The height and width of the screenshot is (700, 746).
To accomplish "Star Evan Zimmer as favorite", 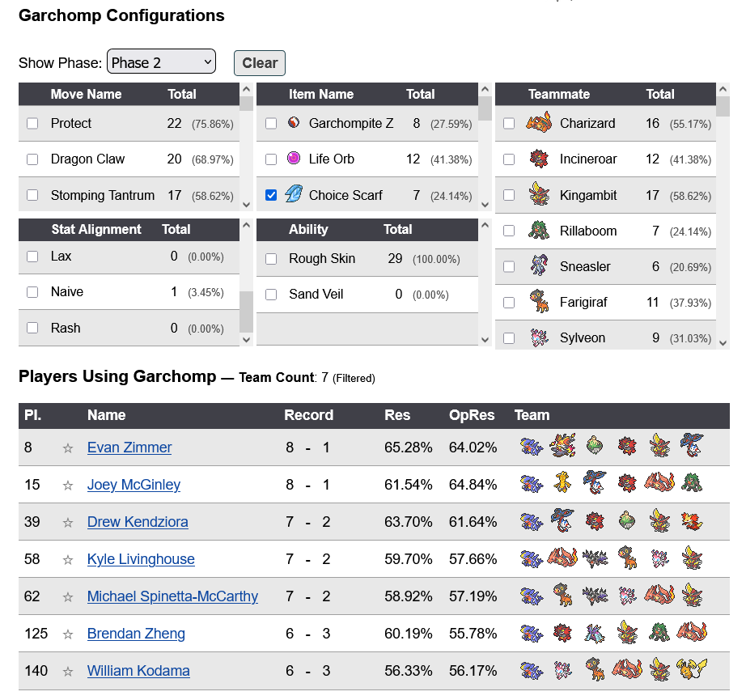I will tap(68, 448).
